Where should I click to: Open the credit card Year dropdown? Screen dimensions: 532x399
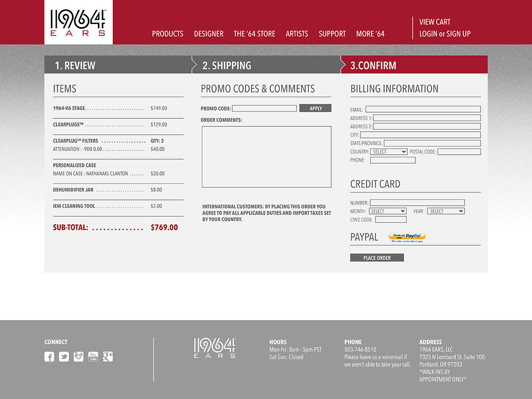tap(446, 211)
